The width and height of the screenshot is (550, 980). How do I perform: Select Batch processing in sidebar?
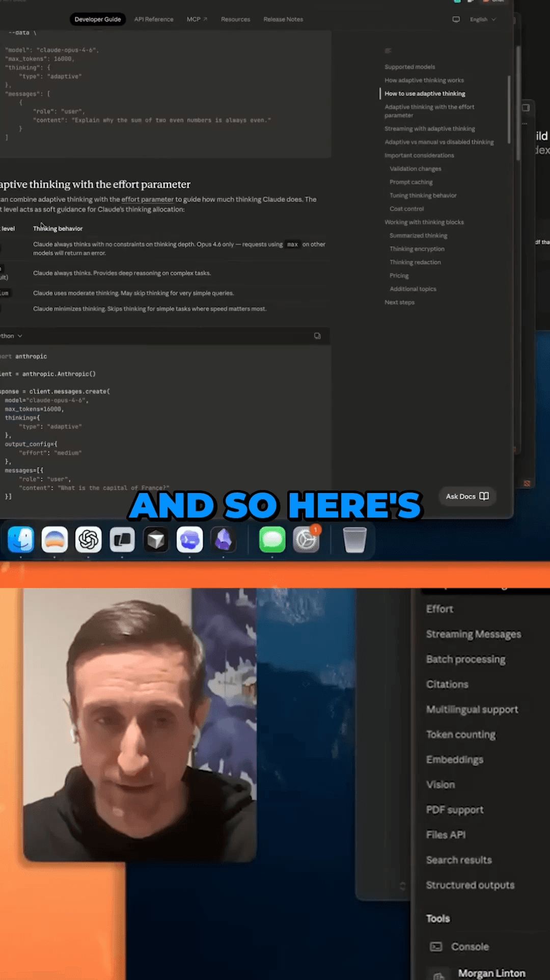[466, 659]
